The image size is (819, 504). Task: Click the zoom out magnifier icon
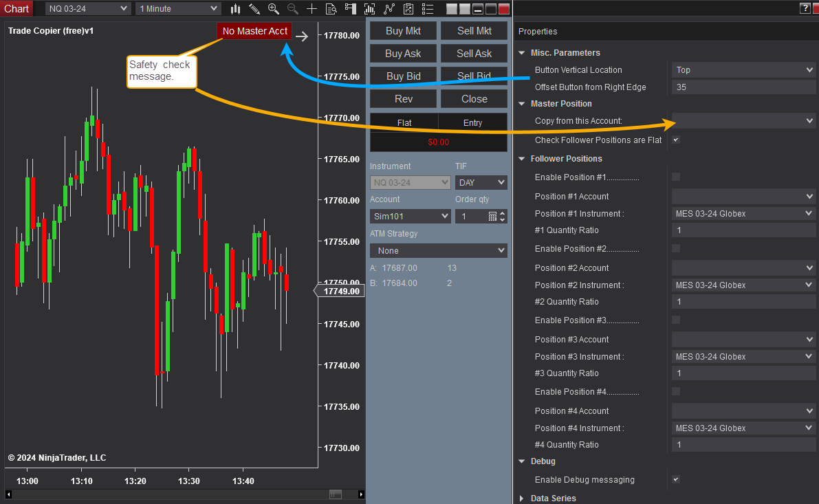click(x=292, y=9)
